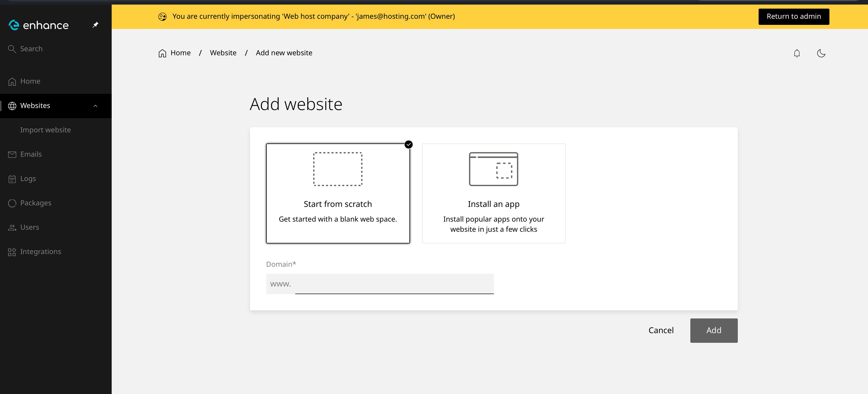Viewport: 868px width, 394px height.
Task: Go to the Users section
Action: pyautogui.click(x=30, y=227)
